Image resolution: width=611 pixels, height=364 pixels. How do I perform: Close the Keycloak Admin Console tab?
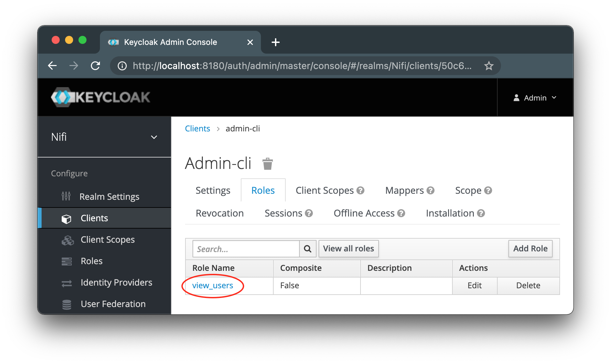250,42
